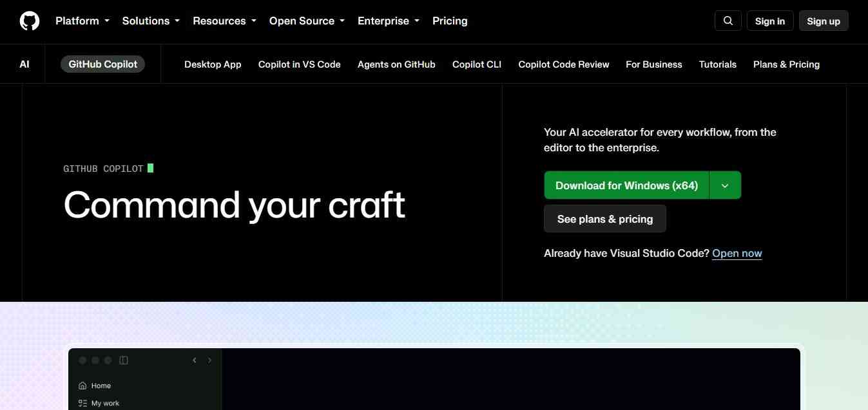This screenshot has height=410, width=868.
Task: Click Home icon in app preview sidebar
Action: (82, 386)
